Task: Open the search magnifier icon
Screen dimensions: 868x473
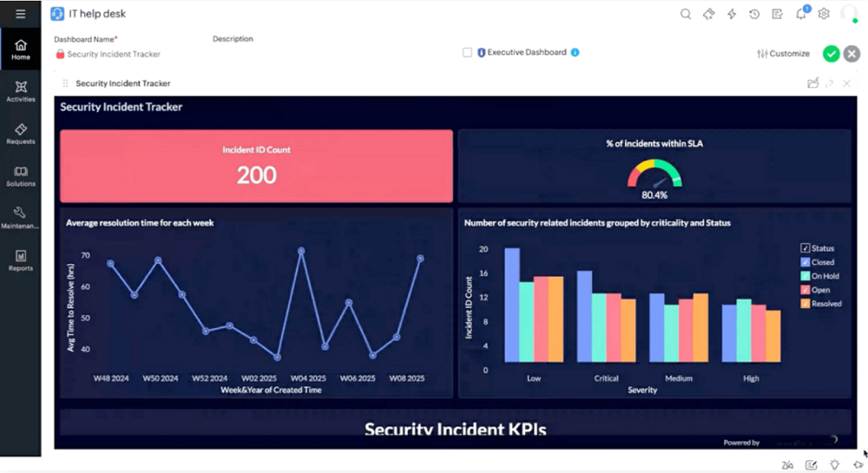Action: (686, 15)
